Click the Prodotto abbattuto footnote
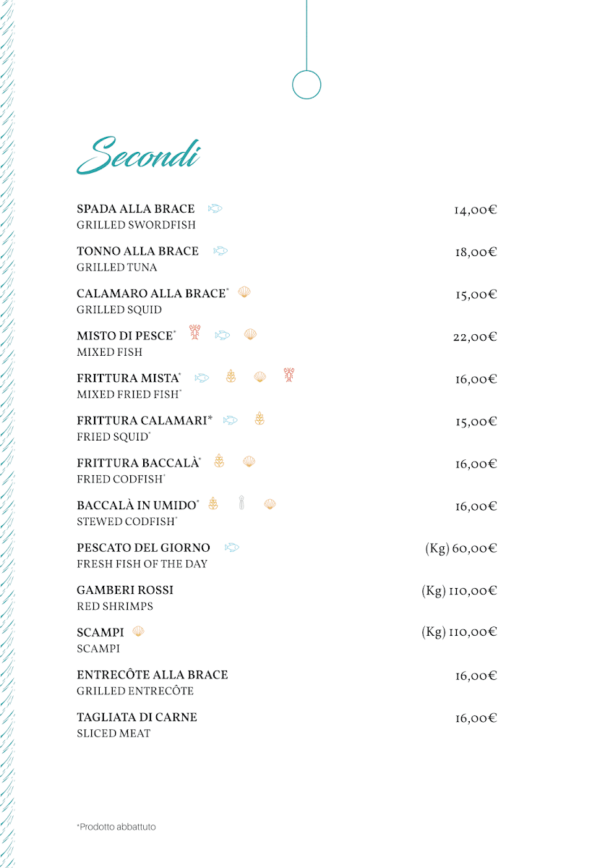The height and width of the screenshot is (868, 613). [116, 827]
